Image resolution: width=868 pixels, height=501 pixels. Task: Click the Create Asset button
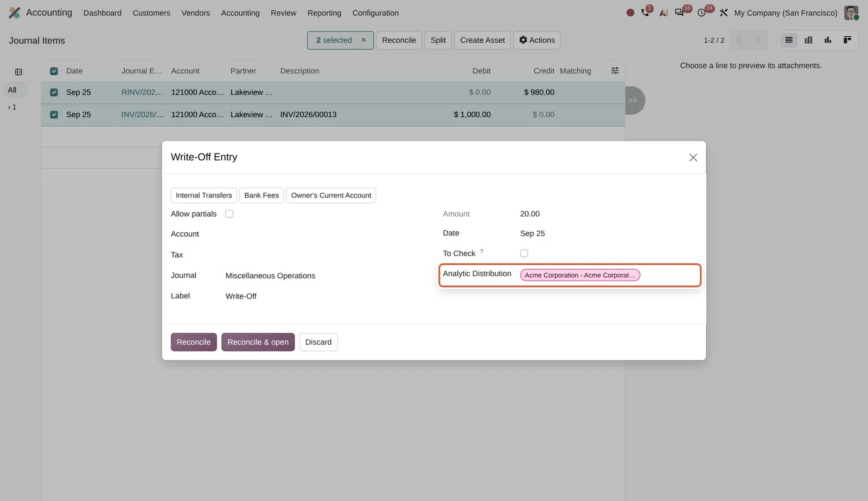[482, 40]
